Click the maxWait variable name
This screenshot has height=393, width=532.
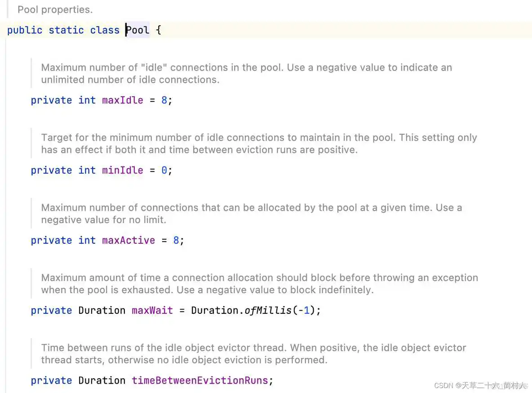(x=152, y=311)
